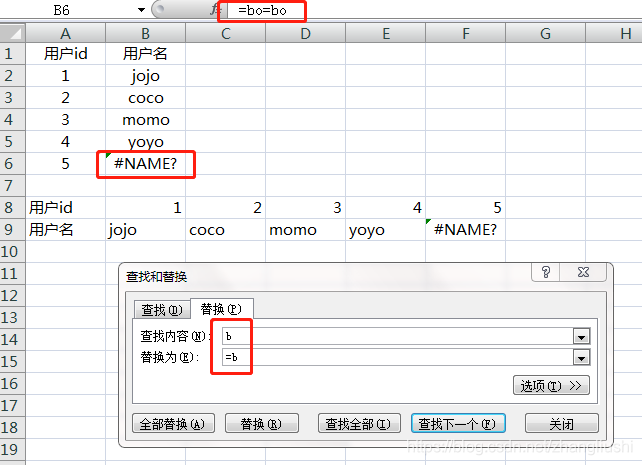642x465 pixels.
Task: Open the Name Box dropdown arrow
Action: click(x=141, y=10)
